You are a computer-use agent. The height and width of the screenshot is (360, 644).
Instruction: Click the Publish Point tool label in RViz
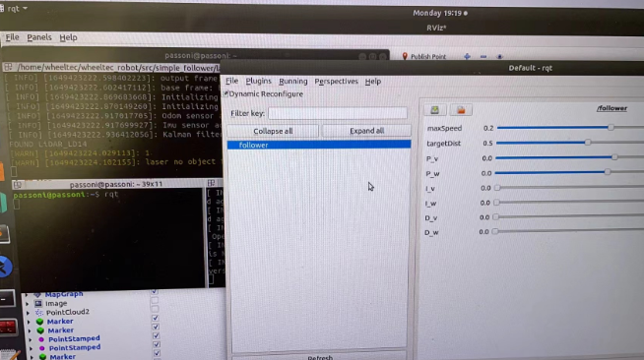point(428,57)
